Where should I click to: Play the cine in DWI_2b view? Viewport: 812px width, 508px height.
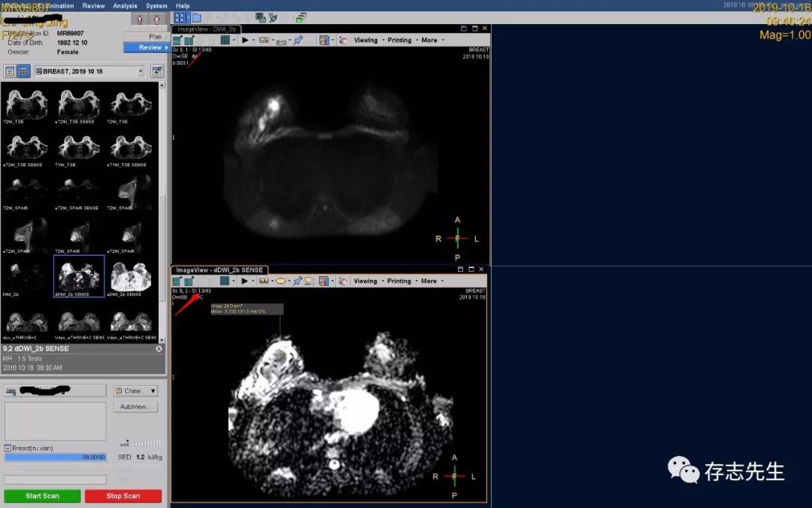(x=244, y=40)
